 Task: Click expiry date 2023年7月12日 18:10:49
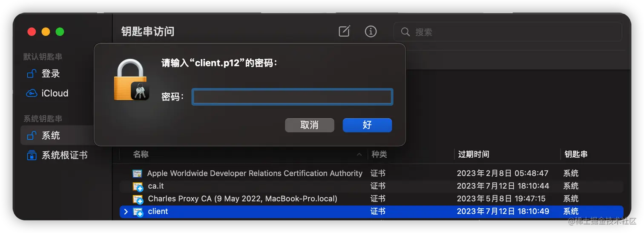click(x=503, y=211)
